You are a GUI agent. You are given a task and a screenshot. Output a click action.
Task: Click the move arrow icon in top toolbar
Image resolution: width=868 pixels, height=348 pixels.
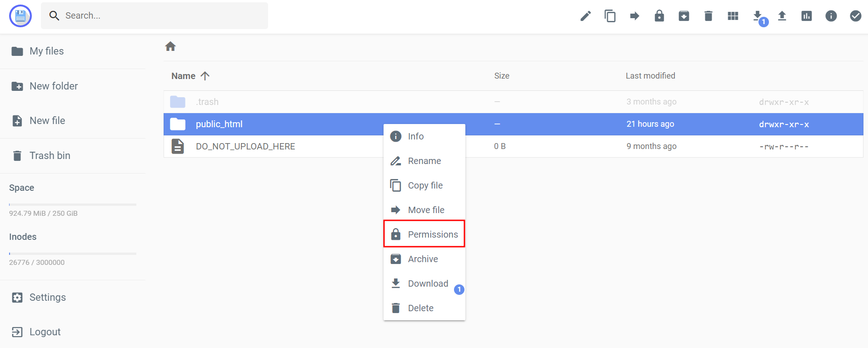coord(634,16)
